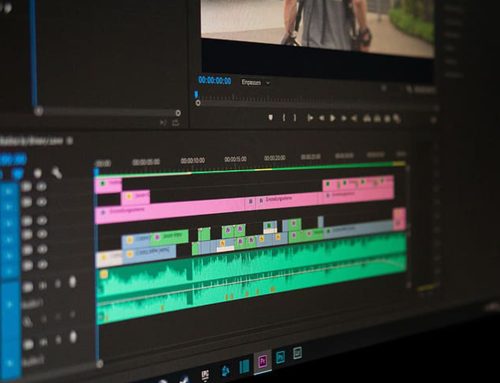Select the long pink adjustment layer clip
Viewport: 500px width, 383px height.
tap(170, 212)
